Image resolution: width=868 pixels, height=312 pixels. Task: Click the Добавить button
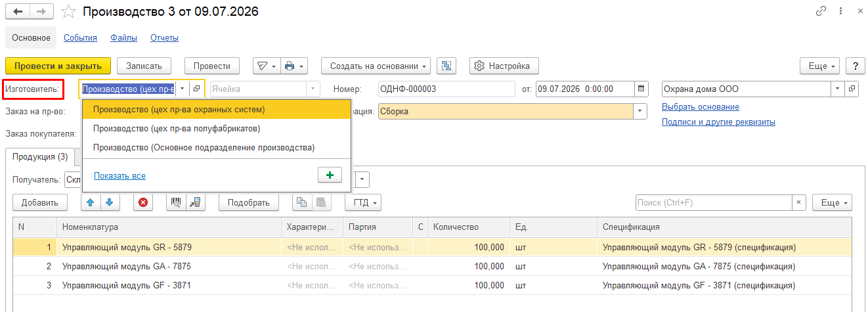coord(39,202)
